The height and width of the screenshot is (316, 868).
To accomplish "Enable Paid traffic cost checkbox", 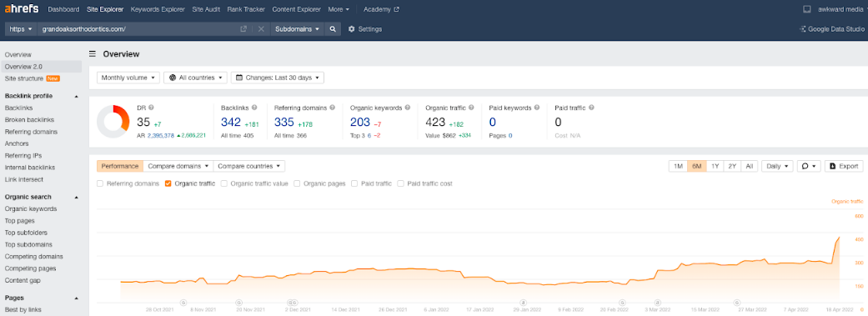I will click(401, 183).
